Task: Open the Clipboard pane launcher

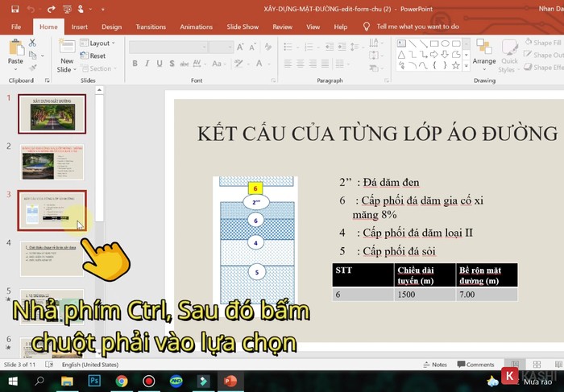Action: (47, 80)
